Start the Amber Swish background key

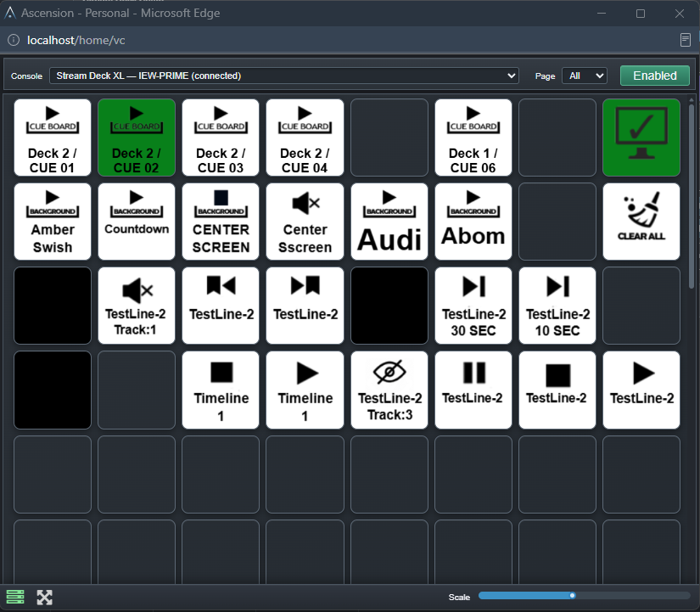coord(53,222)
